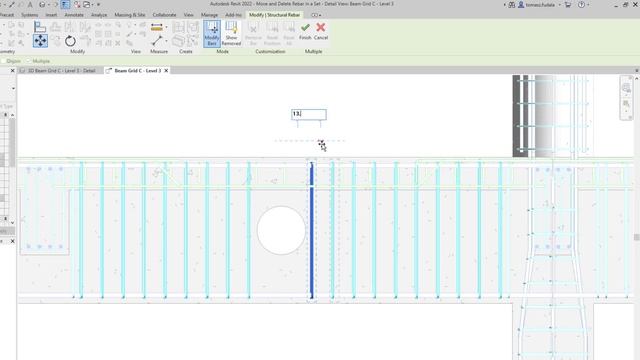Activate the Rotate tool
Viewport: 640px width, 360px height.
click(x=70, y=41)
